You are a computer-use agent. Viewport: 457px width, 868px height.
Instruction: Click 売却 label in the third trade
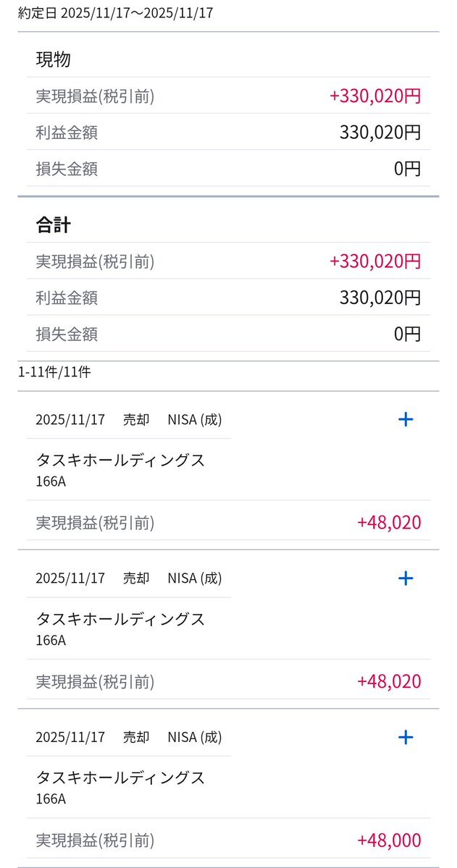(136, 737)
